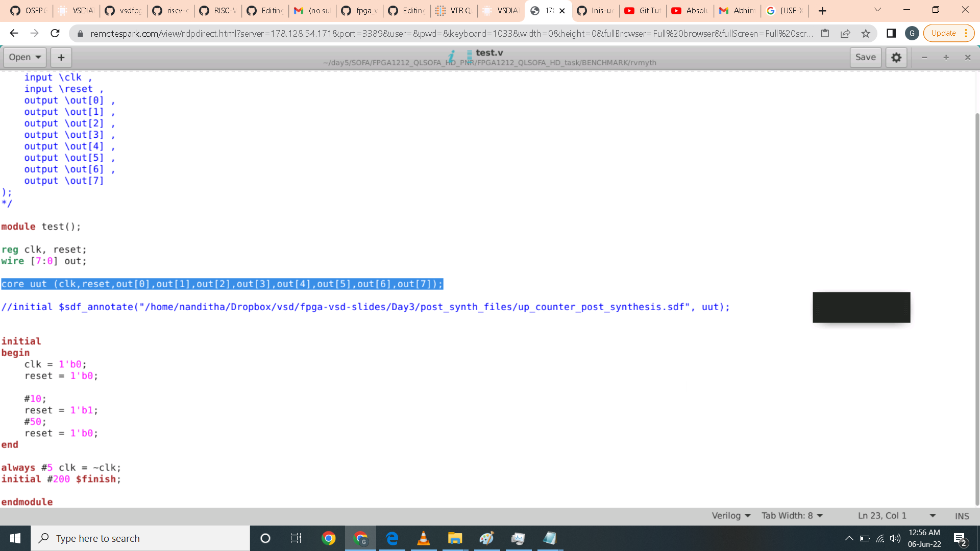
Task: Open Verilog language selector
Action: [x=731, y=516]
